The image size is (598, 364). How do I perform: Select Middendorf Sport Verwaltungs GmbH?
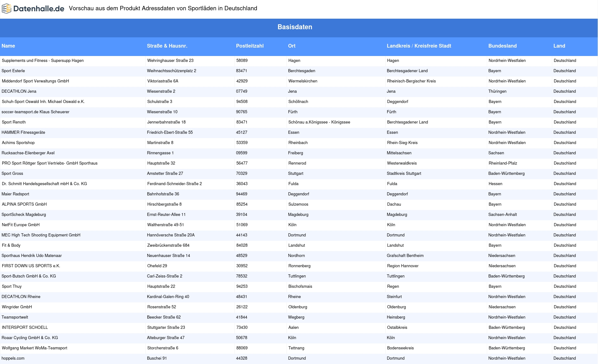click(x=36, y=81)
